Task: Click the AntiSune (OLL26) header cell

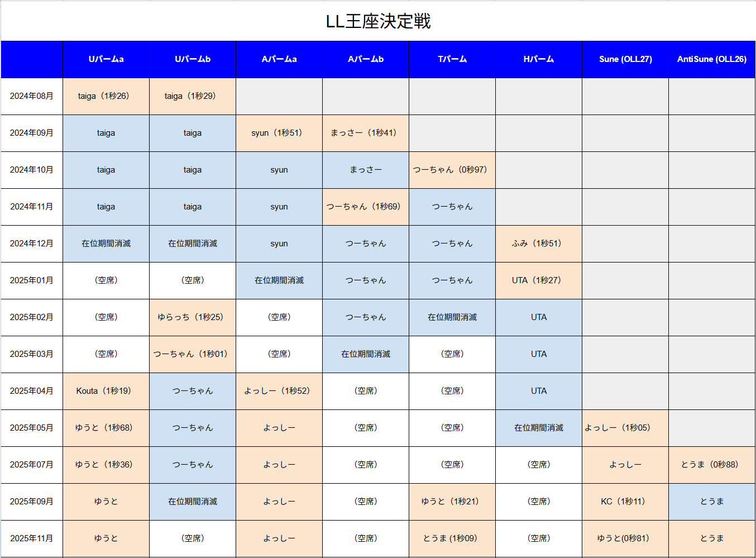Action: pos(712,59)
